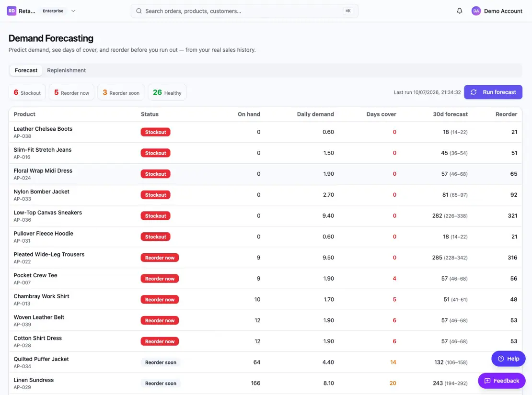Click daily demand 9.40

click(328, 216)
